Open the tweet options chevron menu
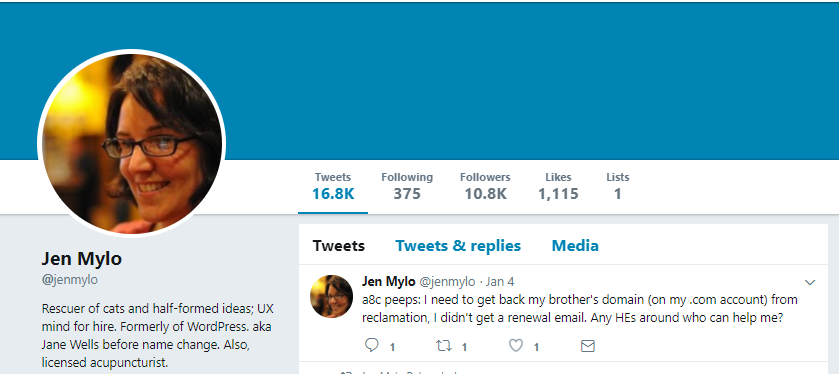Screen dimensions: 839x374 coord(810,283)
